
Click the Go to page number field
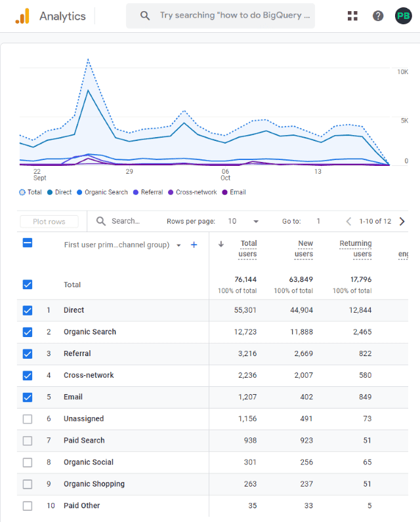(x=318, y=221)
